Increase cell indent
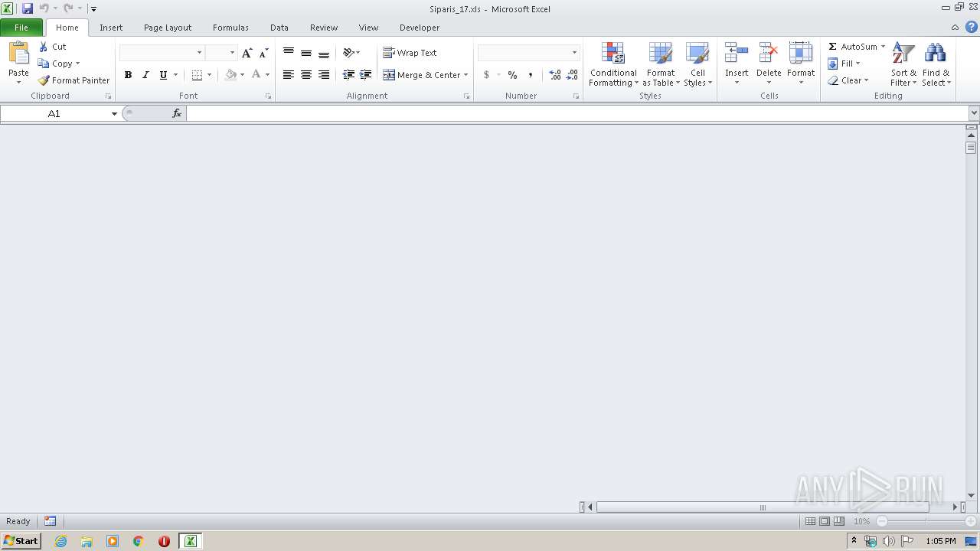Screen dimensions: 980x551 [366, 75]
